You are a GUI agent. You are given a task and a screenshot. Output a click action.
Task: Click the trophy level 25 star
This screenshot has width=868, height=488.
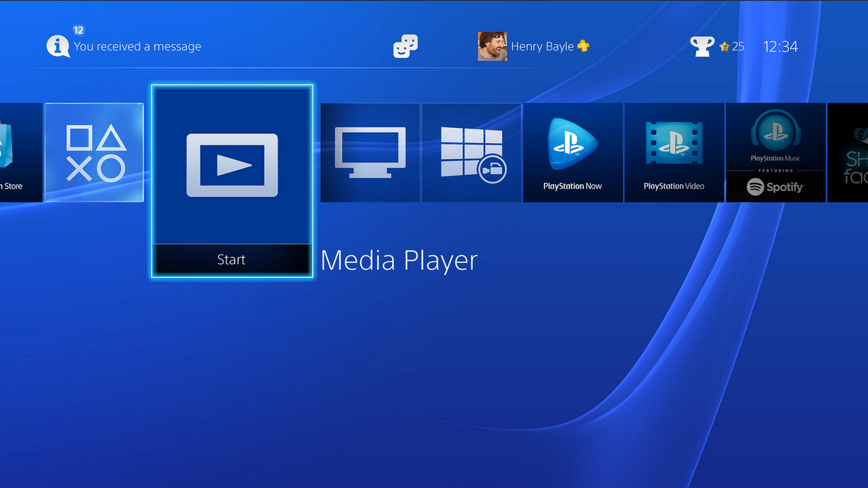(x=723, y=46)
